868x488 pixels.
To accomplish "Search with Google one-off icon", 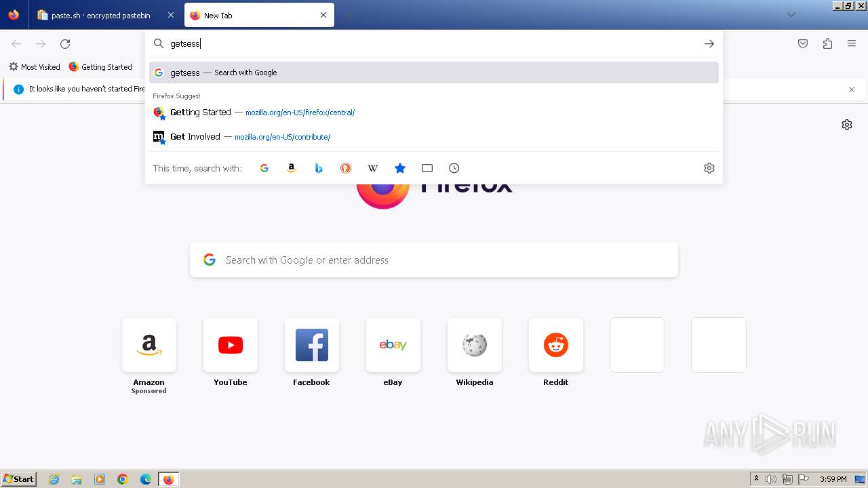I will coord(264,168).
